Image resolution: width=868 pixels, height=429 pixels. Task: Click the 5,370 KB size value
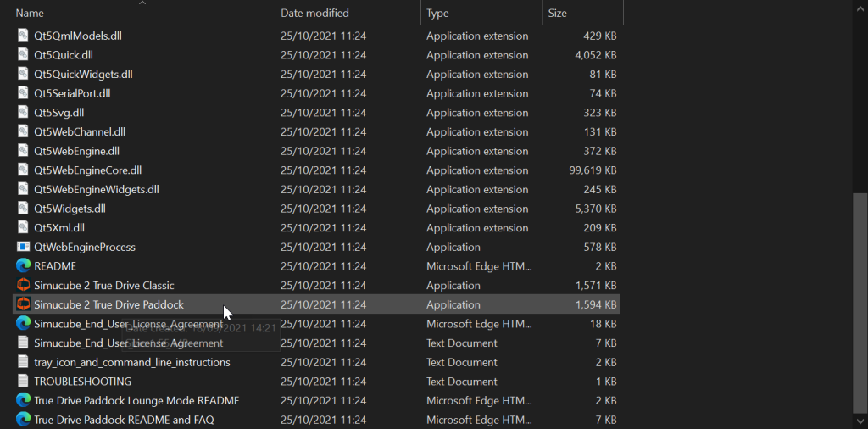pos(596,209)
